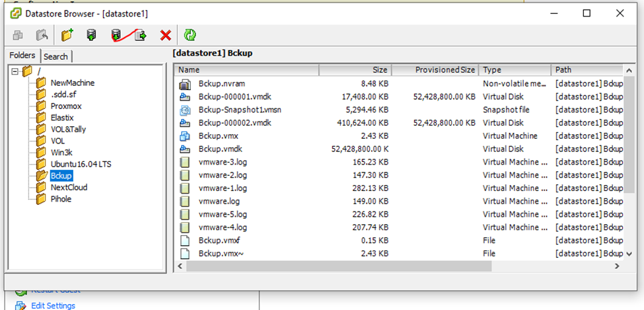Click the Move file toolbar icon
This screenshot has width=644, height=310.
pyautogui.click(x=140, y=35)
